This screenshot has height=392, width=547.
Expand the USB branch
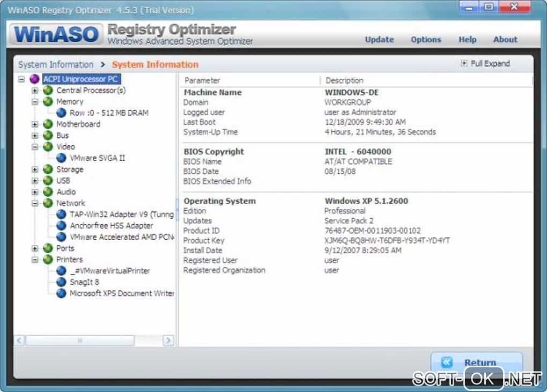coord(35,180)
